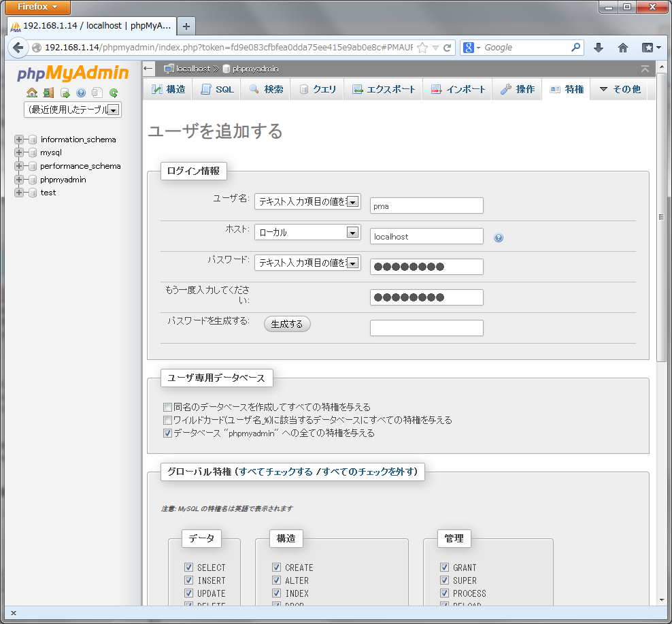This screenshot has width=672, height=624.
Task: Click the collapse page header icon
Action: click(645, 69)
